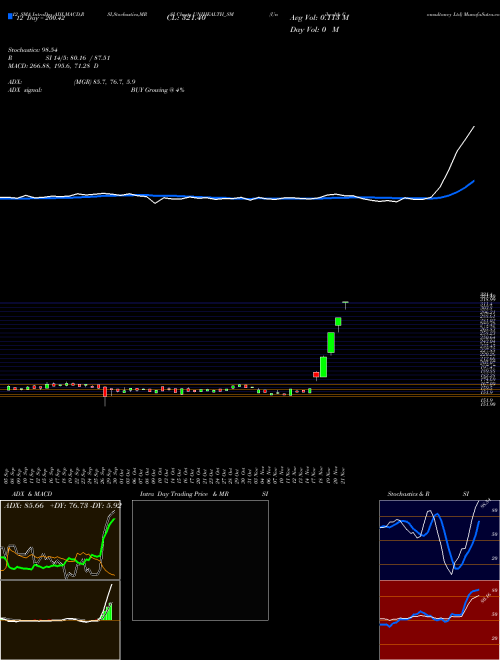Select the 'CL: 321.40' closing price text
500x660 pixels.
pyautogui.click(x=186, y=19)
